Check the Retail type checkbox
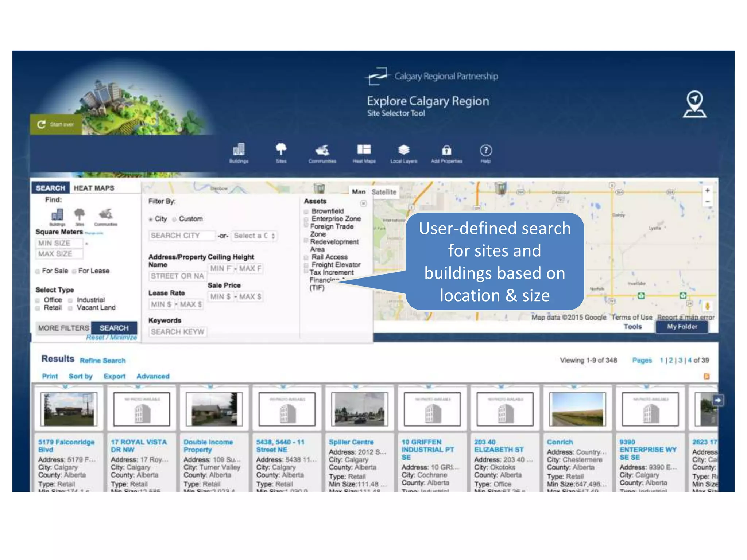This screenshot has height=560, width=747. (x=38, y=308)
